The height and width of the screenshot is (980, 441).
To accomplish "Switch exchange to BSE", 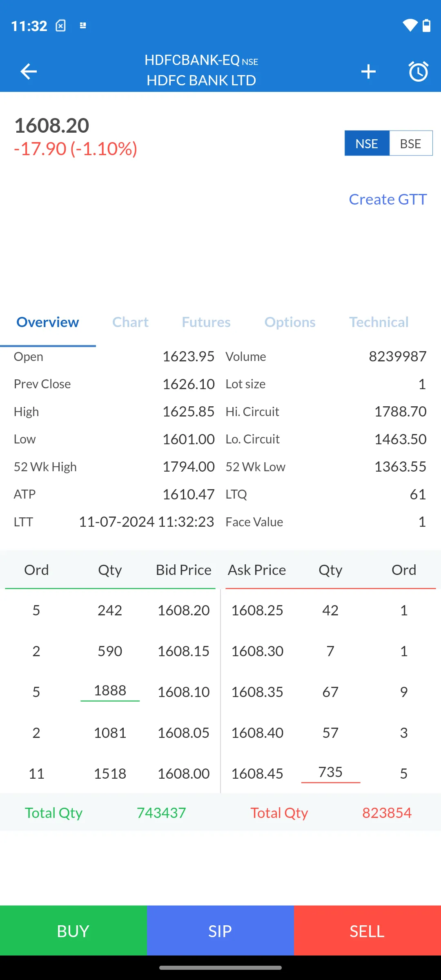I will [411, 143].
